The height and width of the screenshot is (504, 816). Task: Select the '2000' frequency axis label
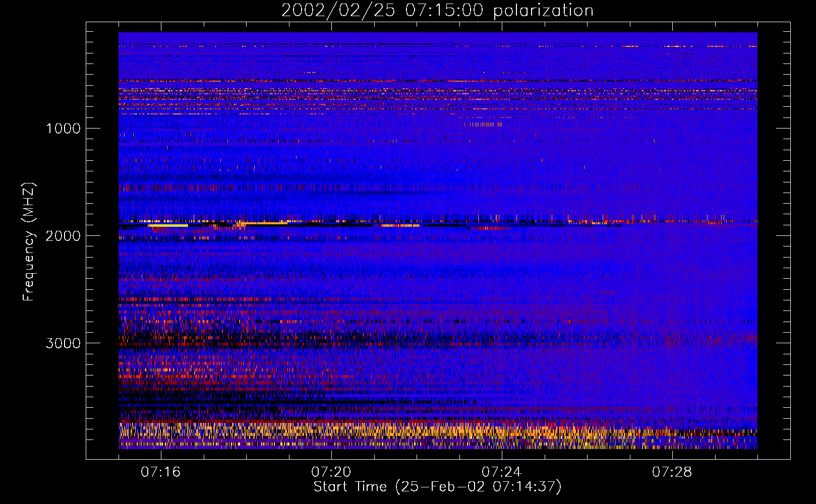coord(63,235)
